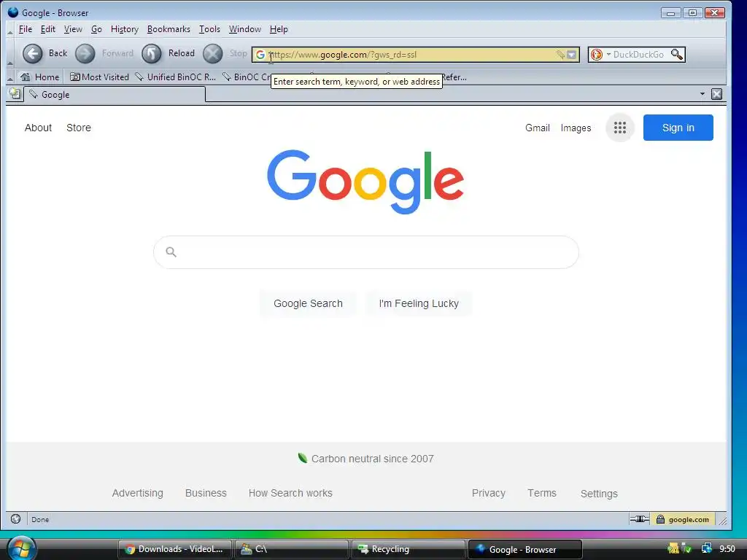The width and height of the screenshot is (747, 560).
Task: Click the URL address bar text
Action: (343, 55)
